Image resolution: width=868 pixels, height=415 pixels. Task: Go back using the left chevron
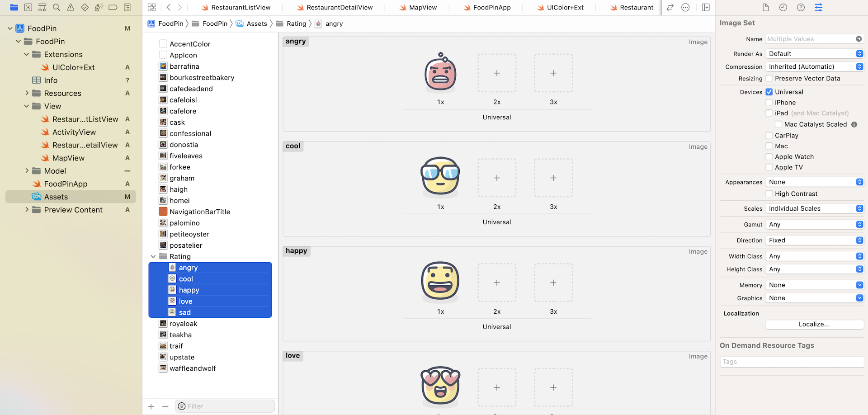pos(169,7)
